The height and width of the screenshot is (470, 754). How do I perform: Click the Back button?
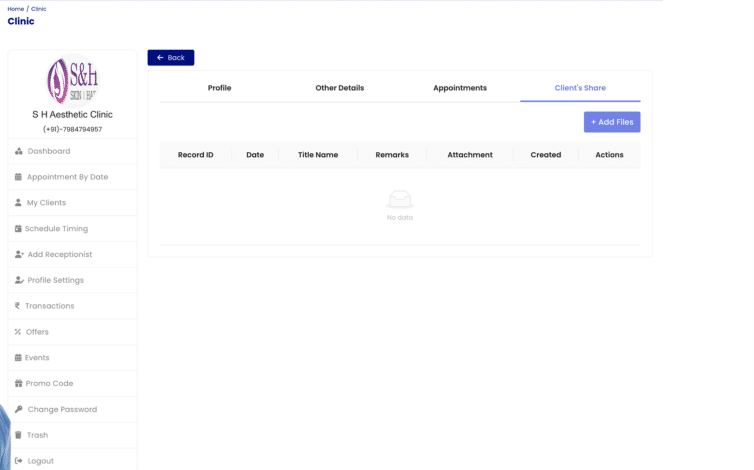[x=171, y=58]
